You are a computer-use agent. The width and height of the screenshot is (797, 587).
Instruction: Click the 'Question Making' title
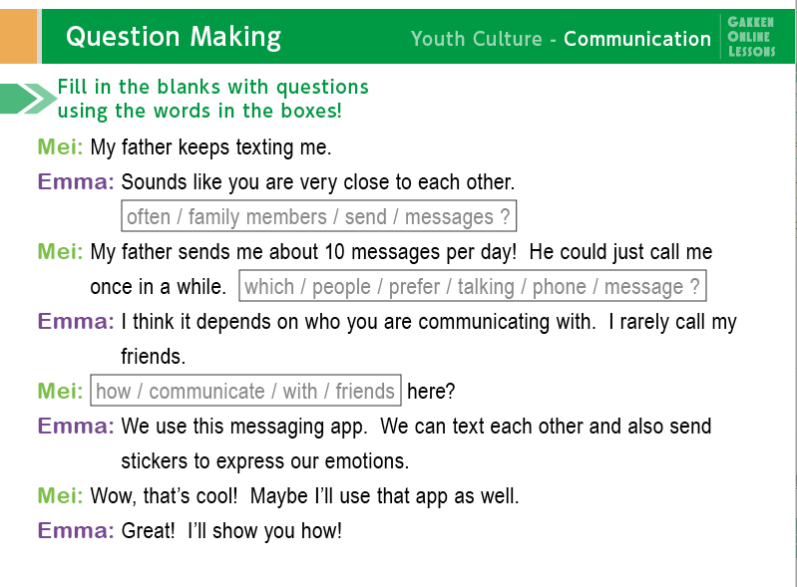173,37
